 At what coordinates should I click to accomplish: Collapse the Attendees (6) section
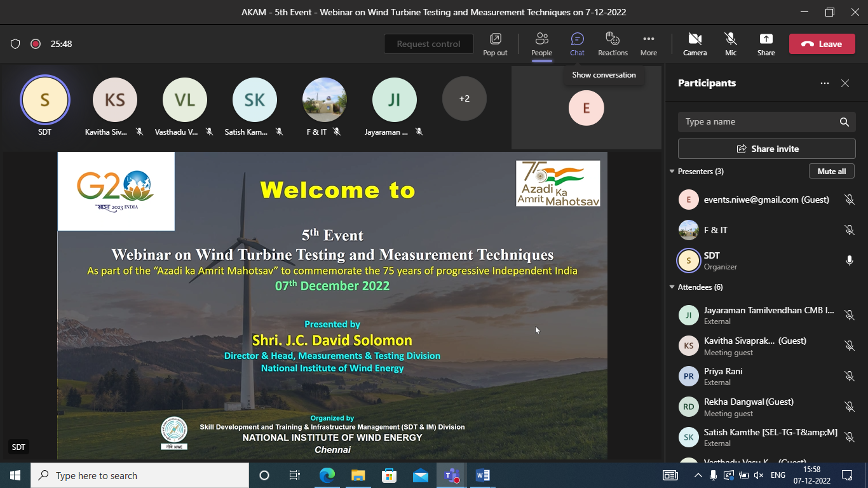(x=672, y=287)
